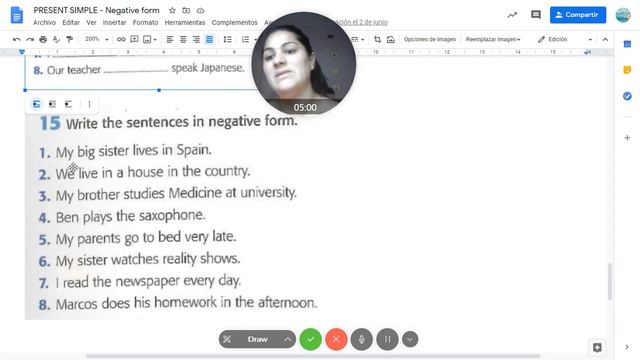Move document using the folder icon
Image resolution: width=640 pixels, height=360 pixels.
[x=186, y=10]
